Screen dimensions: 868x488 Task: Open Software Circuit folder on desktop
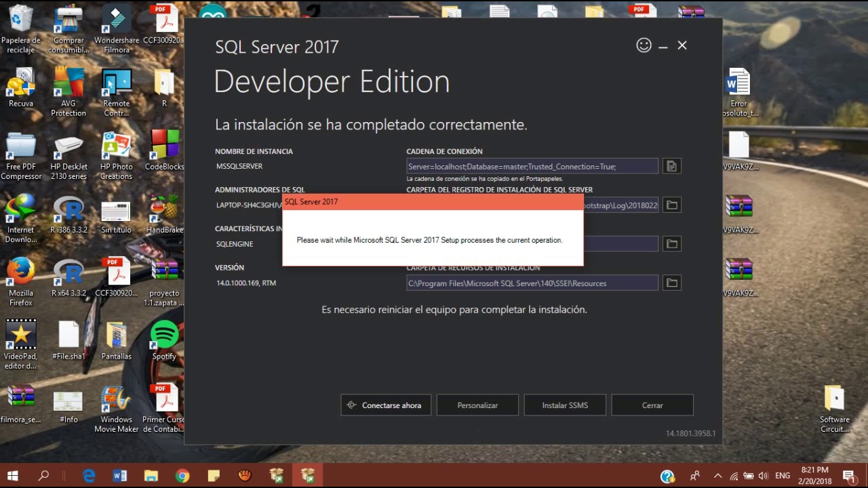coord(834,409)
